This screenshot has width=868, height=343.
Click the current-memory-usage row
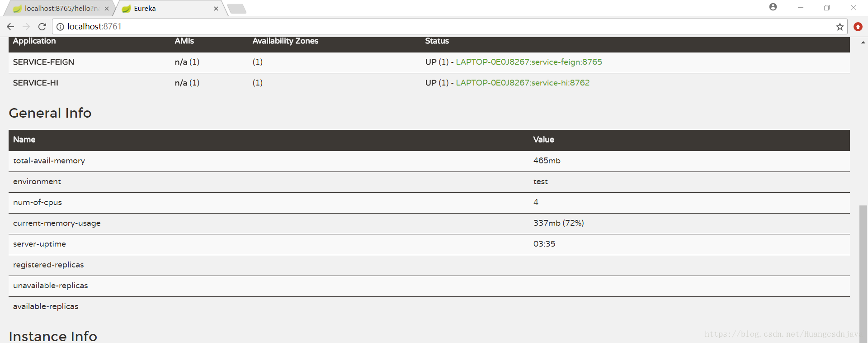click(57, 223)
